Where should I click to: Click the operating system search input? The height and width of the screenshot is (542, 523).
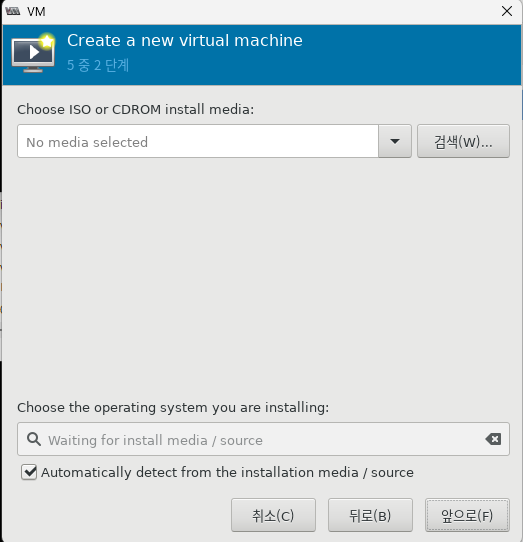point(263,439)
